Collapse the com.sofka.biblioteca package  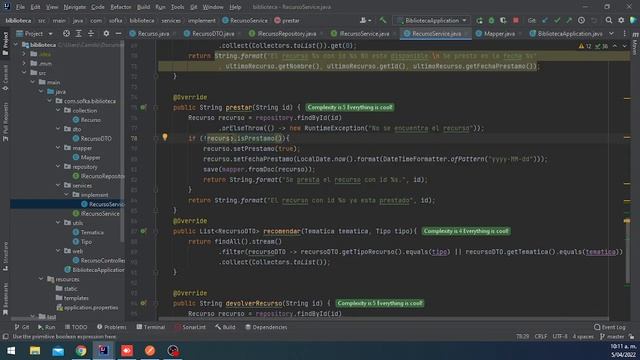point(50,101)
